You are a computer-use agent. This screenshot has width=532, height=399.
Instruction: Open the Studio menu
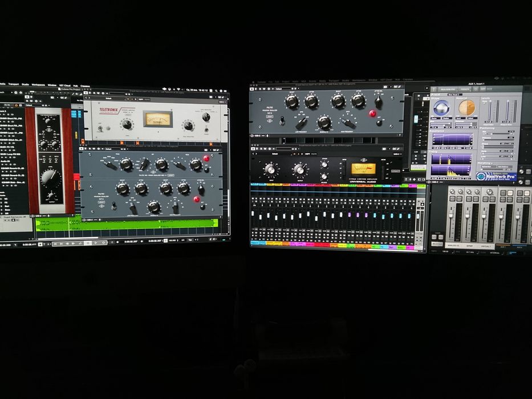26,84
